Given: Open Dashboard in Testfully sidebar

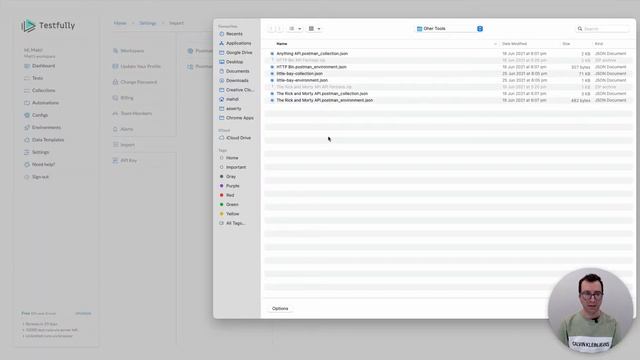Looking at the screenshot, I should pos(43,66).
